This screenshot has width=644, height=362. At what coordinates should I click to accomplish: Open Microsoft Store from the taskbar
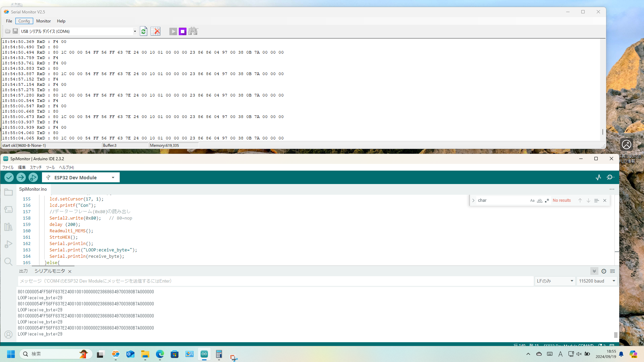[x=175, y=354]
